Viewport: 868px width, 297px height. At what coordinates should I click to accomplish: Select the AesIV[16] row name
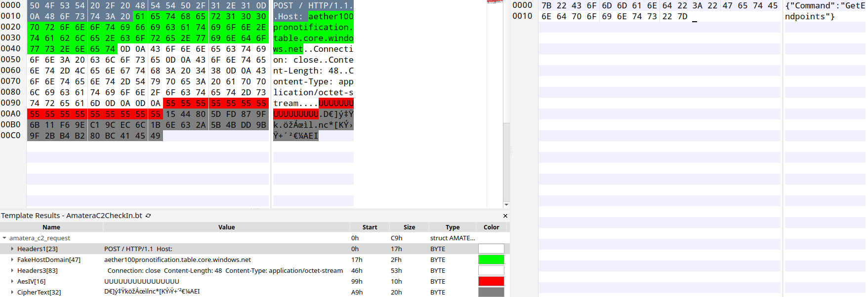(31, 281)
